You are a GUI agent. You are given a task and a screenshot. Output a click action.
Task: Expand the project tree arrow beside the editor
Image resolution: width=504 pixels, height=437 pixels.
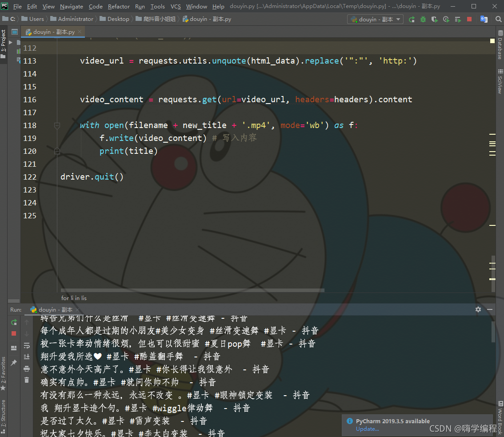click(11, 42)
